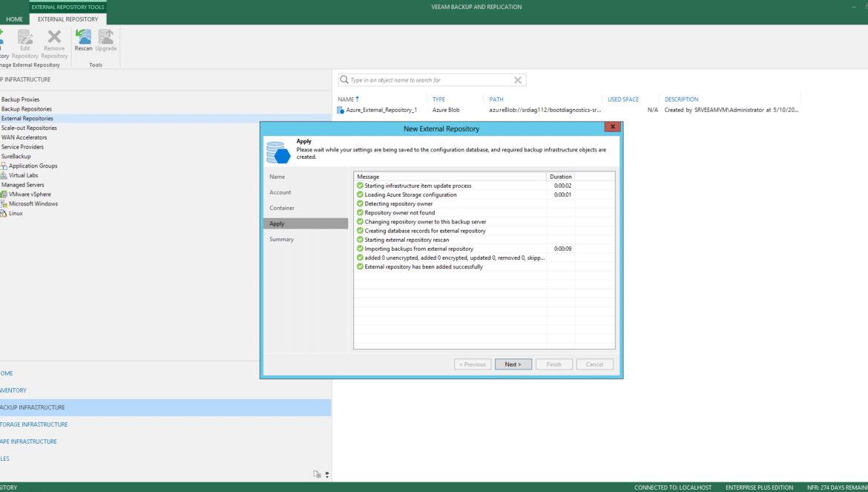Close the New External Repository dialog
The image size is (868, 492).
pyautogui.click(x=612, y=126)
